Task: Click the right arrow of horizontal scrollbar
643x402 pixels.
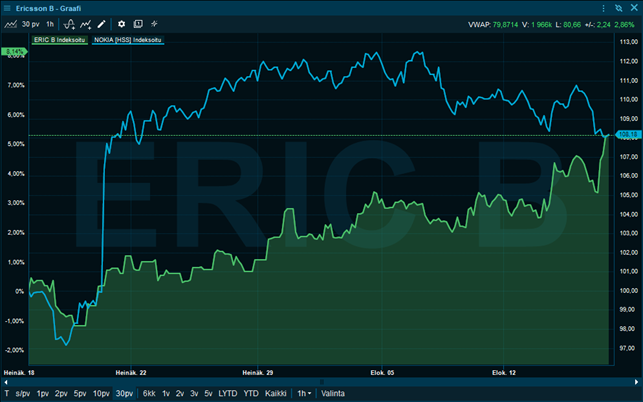Action: tap(637, 382)
